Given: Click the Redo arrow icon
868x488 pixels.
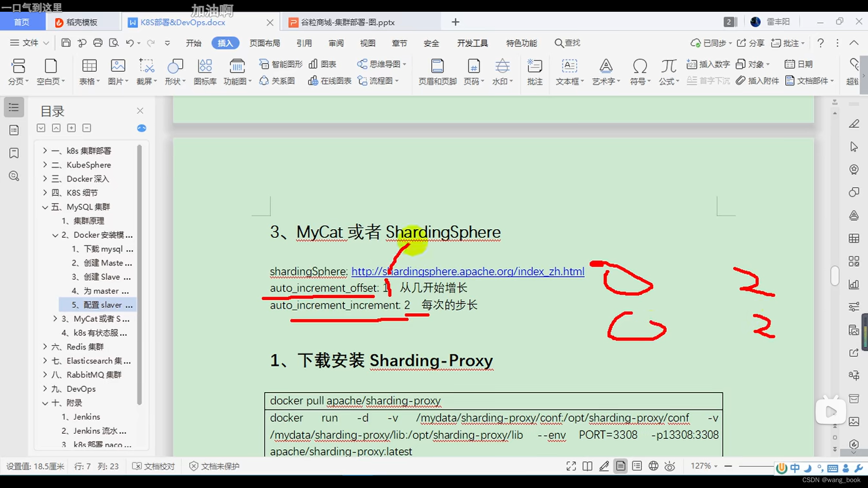Looking at the screenshot, I should (x=151, y=43).
